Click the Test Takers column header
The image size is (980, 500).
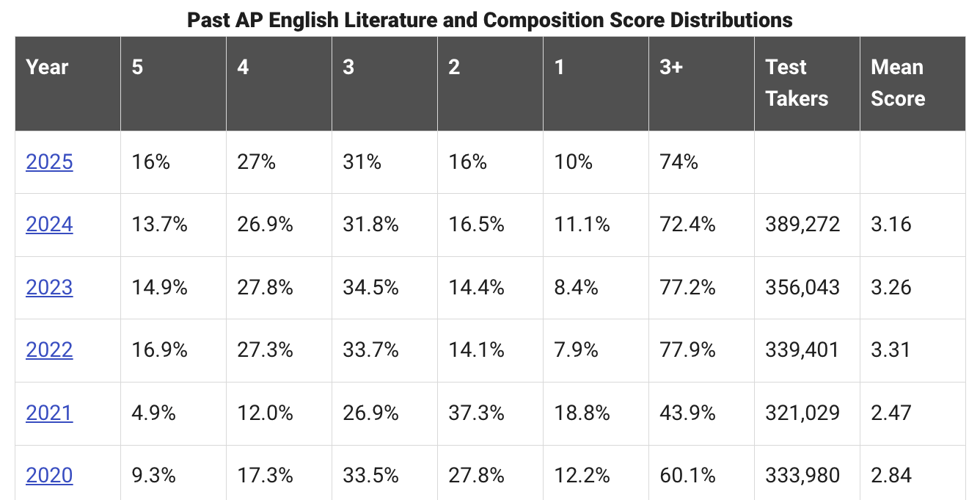pyautogui.click(x=797, y=83)
